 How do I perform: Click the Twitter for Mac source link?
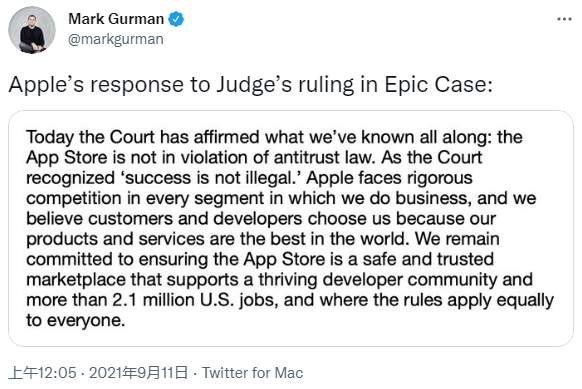252,373
